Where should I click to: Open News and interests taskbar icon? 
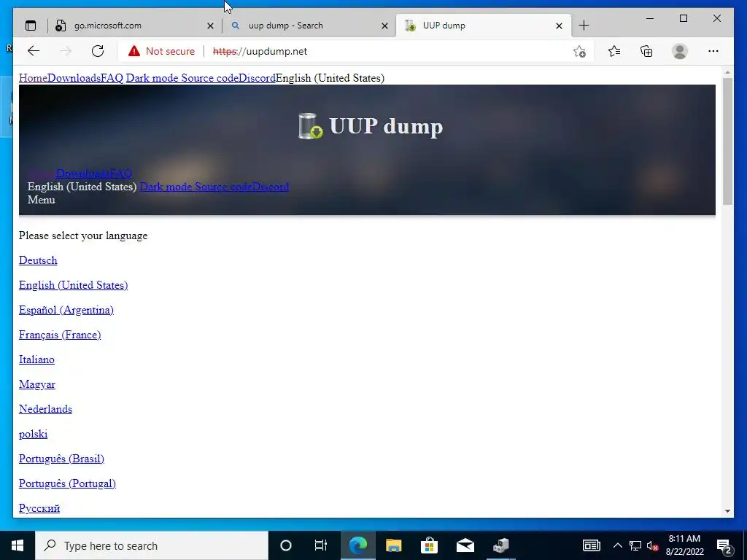[591, 545]
